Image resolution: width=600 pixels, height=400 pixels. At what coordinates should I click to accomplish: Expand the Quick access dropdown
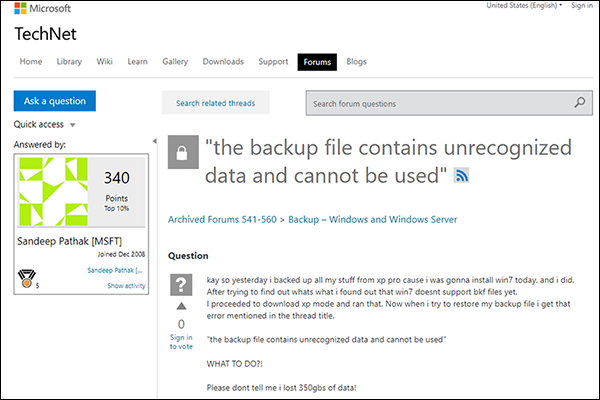click(73, 126)
